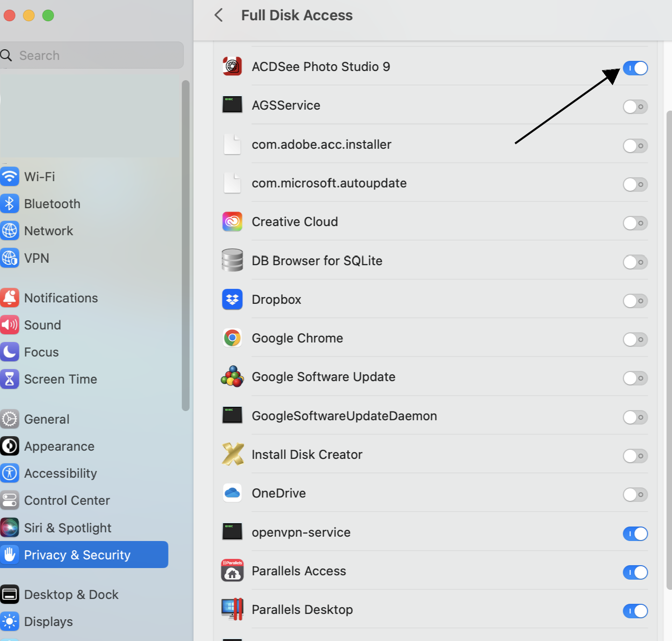Click the Notifications bell icon
This screenshot has height=641, width=672.
(10, 298)
